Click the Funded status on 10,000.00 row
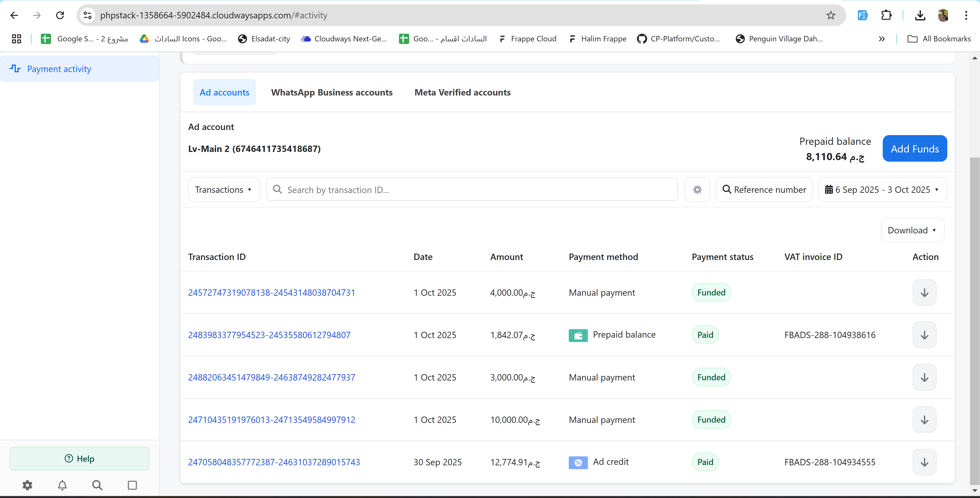This screenshot has width=980, height=498. point(711,420)
